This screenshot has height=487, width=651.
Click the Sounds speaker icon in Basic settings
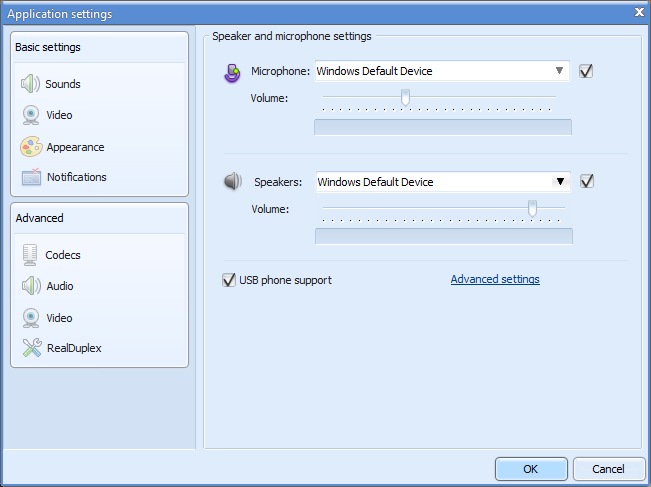(30, 84)
